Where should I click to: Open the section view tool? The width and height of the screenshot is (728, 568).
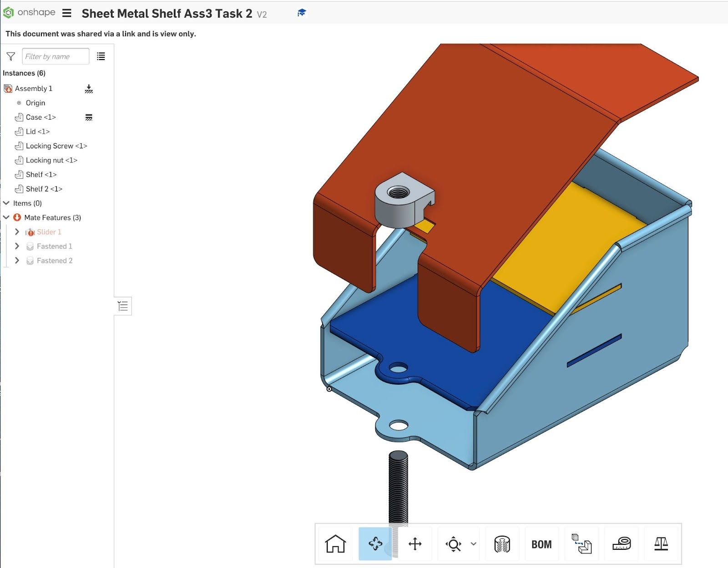click(x=502, y=544)
